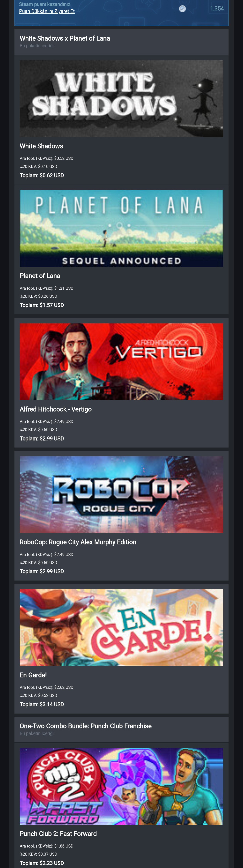Click the Planet of Lana game title
Screen dimensions: 243x868
40,276
